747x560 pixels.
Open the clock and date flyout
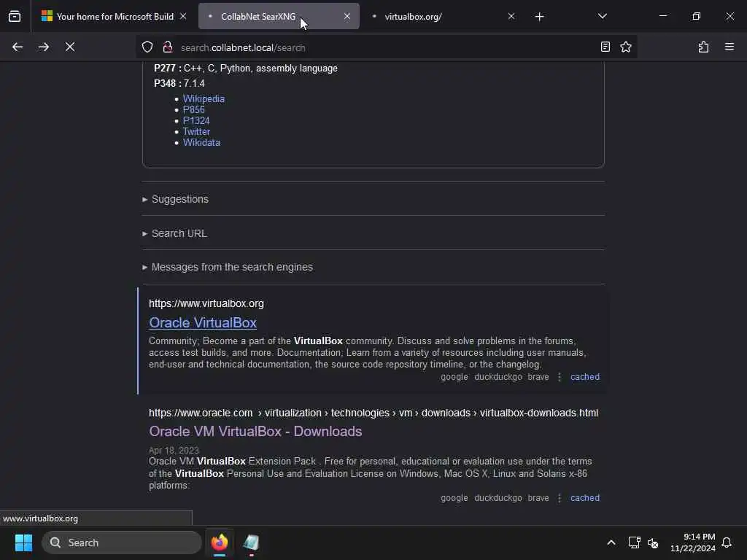693,542
